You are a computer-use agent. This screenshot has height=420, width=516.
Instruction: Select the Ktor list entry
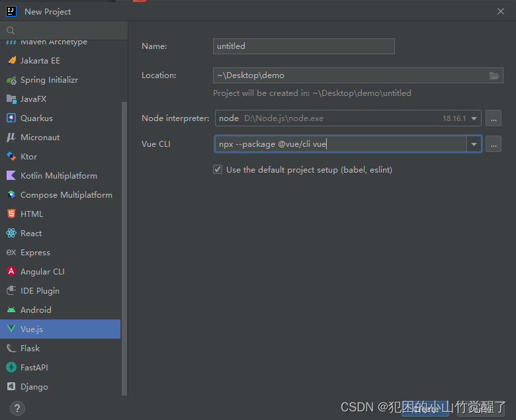(x=61, y=157)
